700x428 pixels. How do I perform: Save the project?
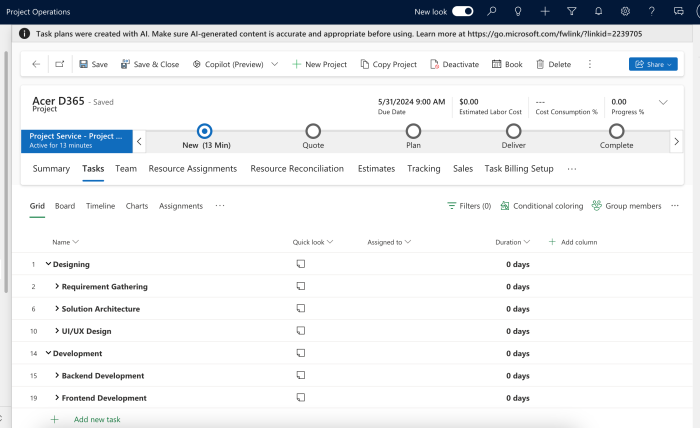(x=93, y=64)
